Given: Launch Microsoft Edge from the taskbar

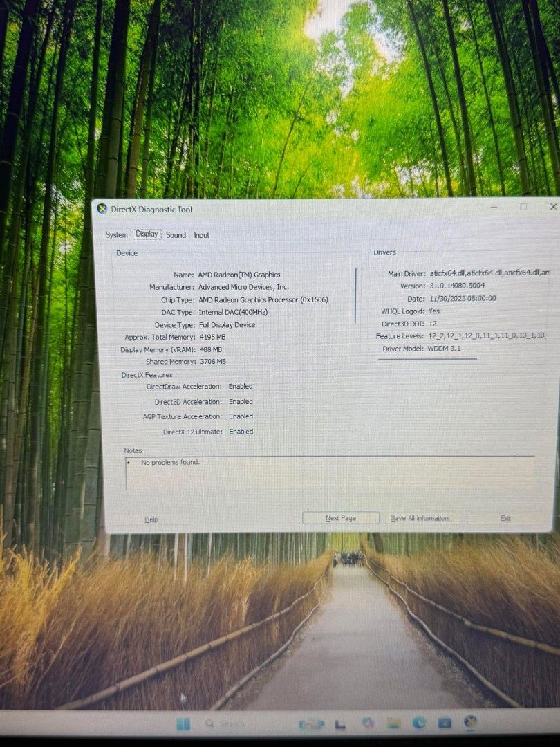Looking at the screenshot, I should tap(419, 723).
